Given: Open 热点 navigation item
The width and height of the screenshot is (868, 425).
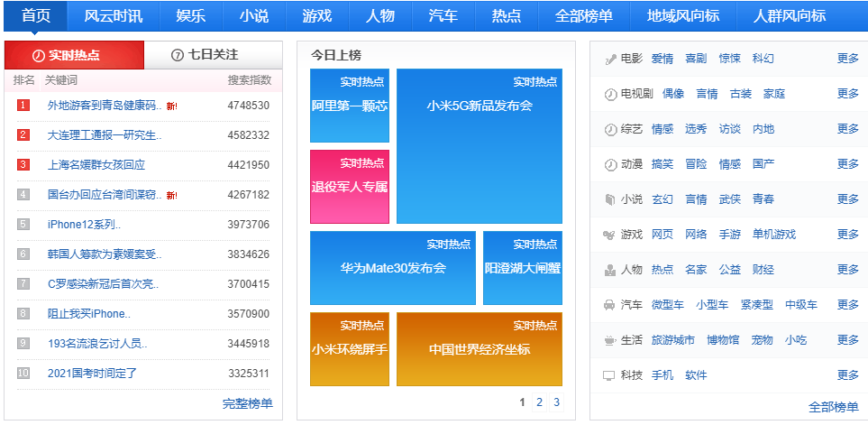Looking at the screenshot, I should [x=507, y=16].
